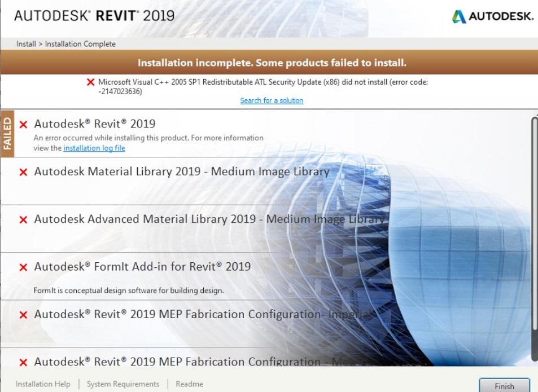Click the 'Install > Installation Complete' breadcrumb
The height and width of the screenshot is (392, 538).
[x=66, y=44]
